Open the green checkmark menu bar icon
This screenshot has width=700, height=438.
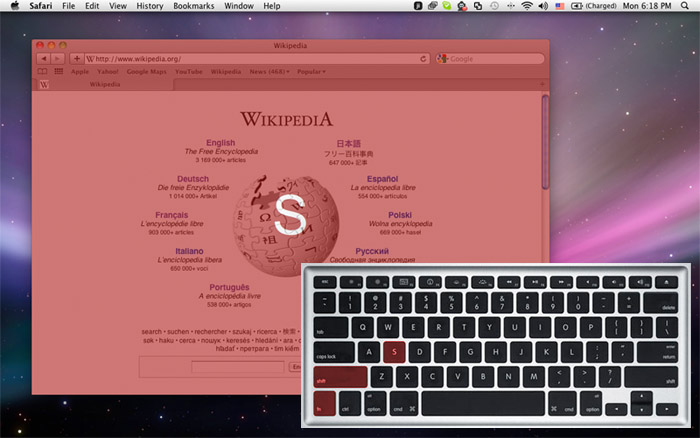447,6
